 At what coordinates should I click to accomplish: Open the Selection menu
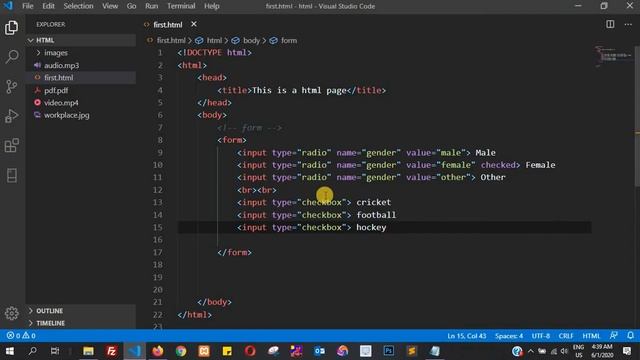78,6
